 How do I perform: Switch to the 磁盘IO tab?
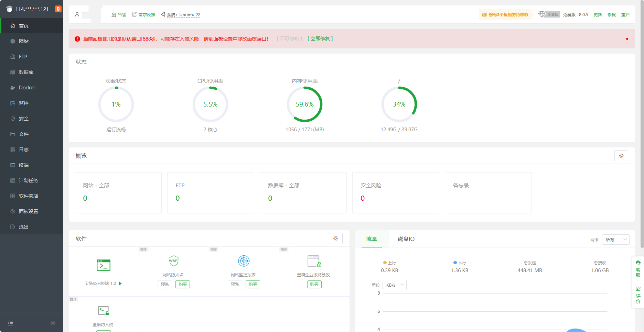click(x=406, y=239)
